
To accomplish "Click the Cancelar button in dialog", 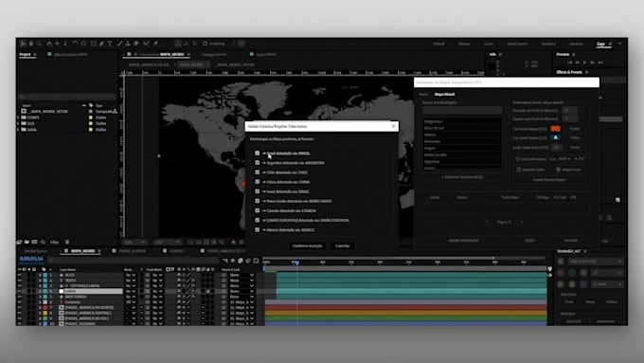I will pyautogui.click(x=342, y=245).
